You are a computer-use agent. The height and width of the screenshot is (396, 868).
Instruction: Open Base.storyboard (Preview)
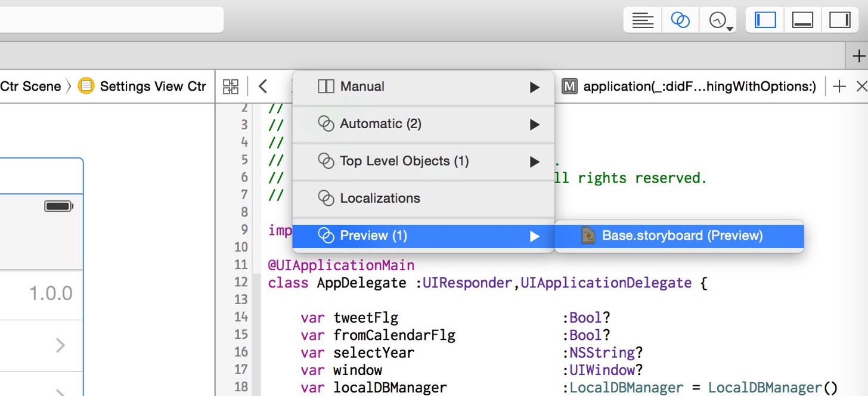tap(680, 236)
